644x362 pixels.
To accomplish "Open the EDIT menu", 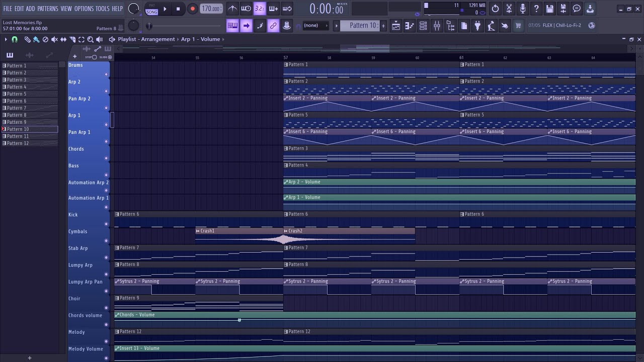I will [x=19, y=9].
